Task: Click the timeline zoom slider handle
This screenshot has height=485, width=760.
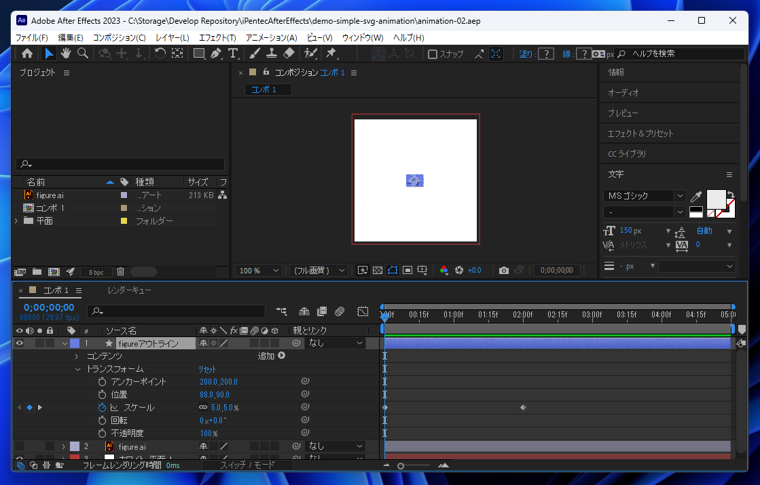Action: point(400,466)
